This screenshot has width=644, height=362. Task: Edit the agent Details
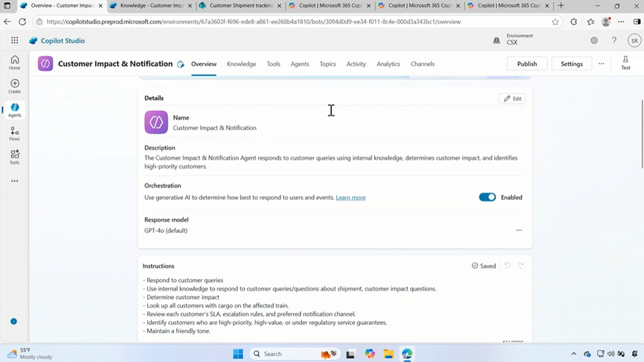(x=512, y=99)
